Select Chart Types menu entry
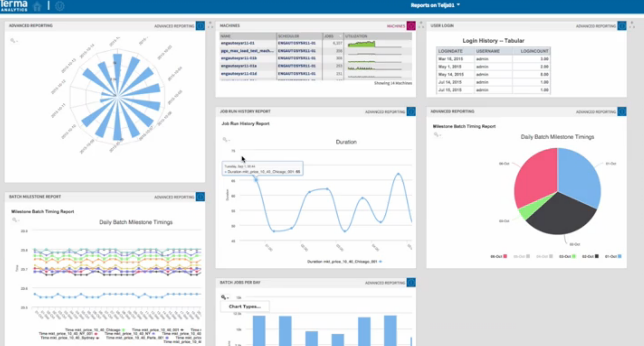The image size is (644, 346). pyautogui.click(x=245, y=306)
